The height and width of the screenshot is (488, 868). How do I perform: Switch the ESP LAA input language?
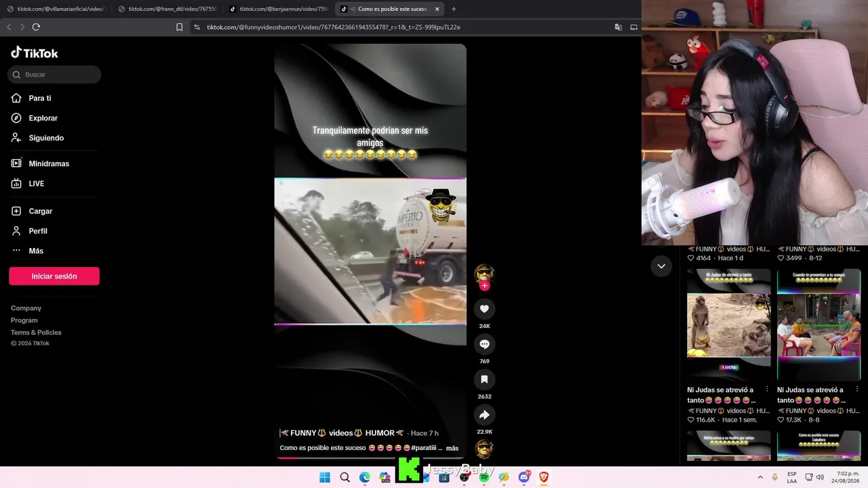tap(792, 477)
